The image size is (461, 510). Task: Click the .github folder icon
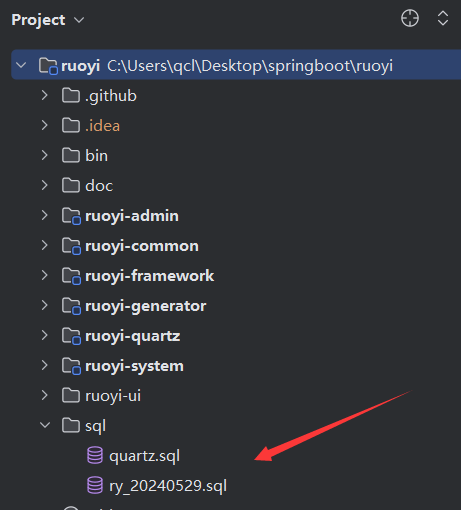71,96
